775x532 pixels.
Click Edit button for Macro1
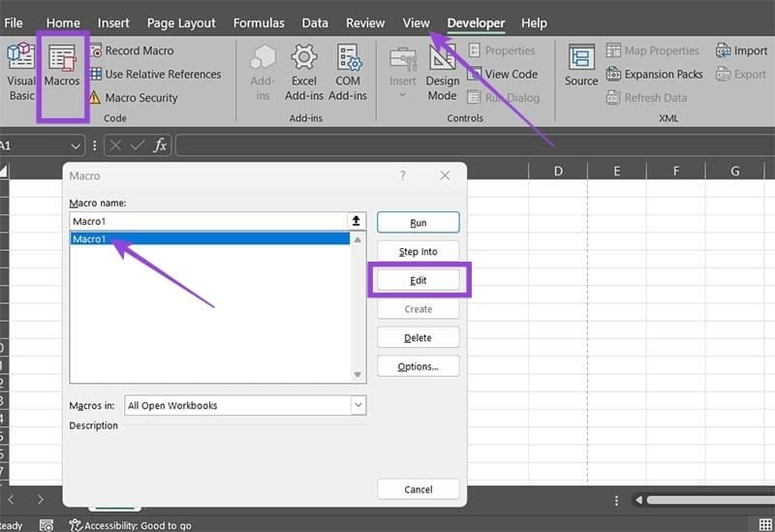point(418,280)
